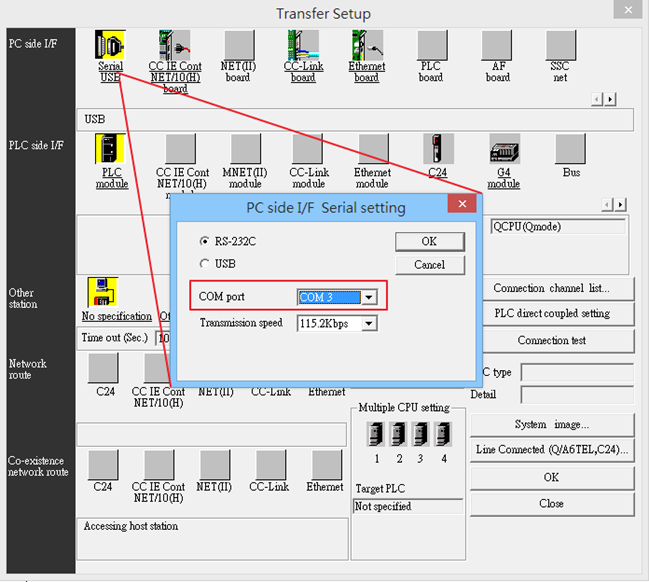Open the Transmission speed dropdown

coord(369,323)
